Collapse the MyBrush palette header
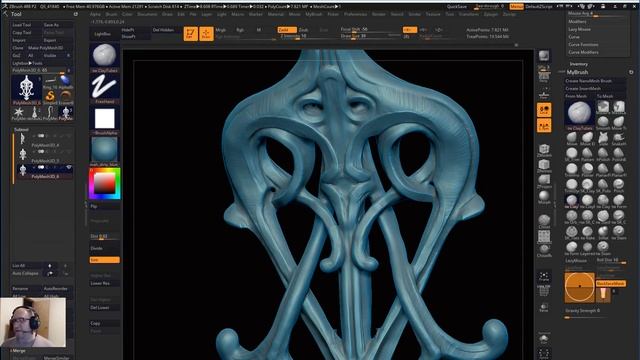640x360 pixels. pos(577,72)
